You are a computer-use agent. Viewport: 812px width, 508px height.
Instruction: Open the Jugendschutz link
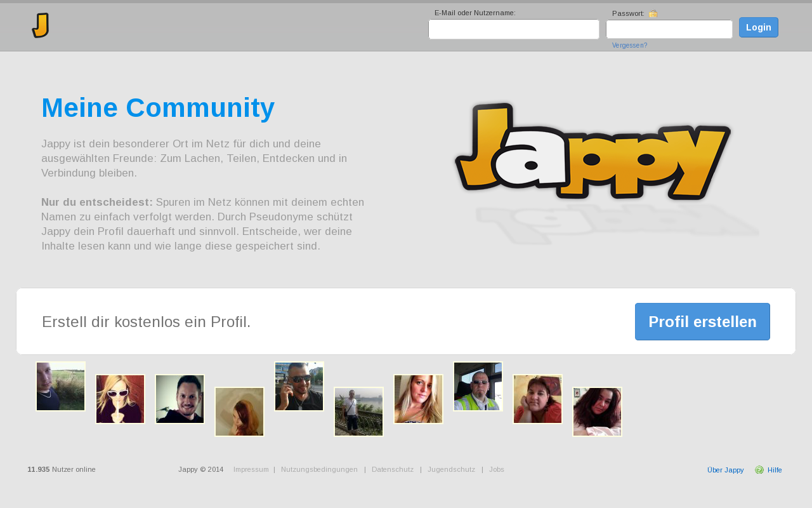[x=451, y=470]
